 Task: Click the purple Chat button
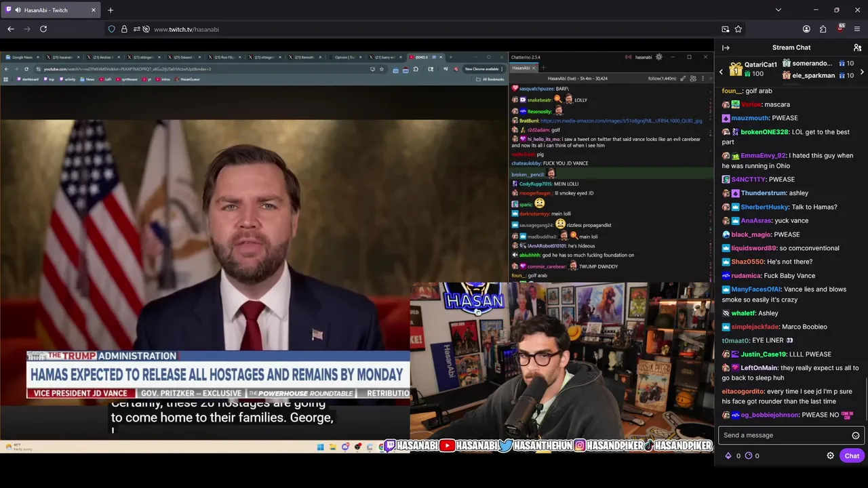(x=852, y=455)
